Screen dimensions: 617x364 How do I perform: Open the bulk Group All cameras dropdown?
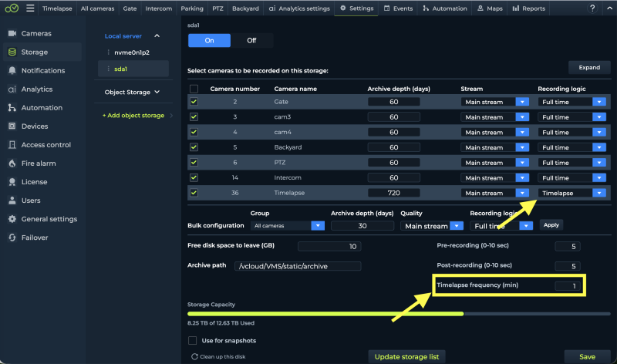tap(318, 225)
